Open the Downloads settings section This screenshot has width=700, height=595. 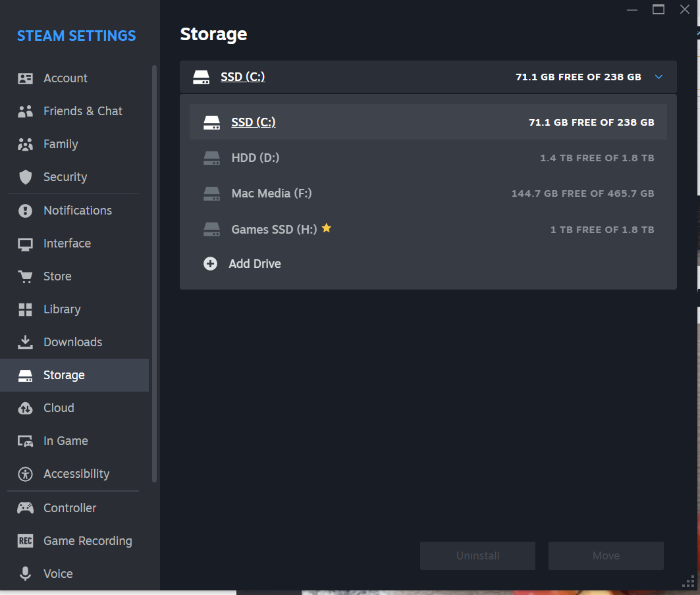coord(72,342)
